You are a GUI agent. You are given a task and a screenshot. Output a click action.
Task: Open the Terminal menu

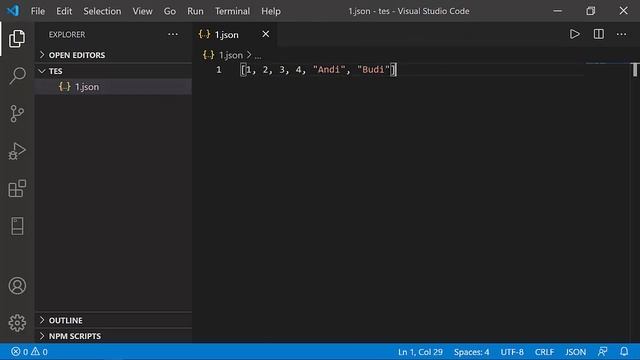click(232, 11)
